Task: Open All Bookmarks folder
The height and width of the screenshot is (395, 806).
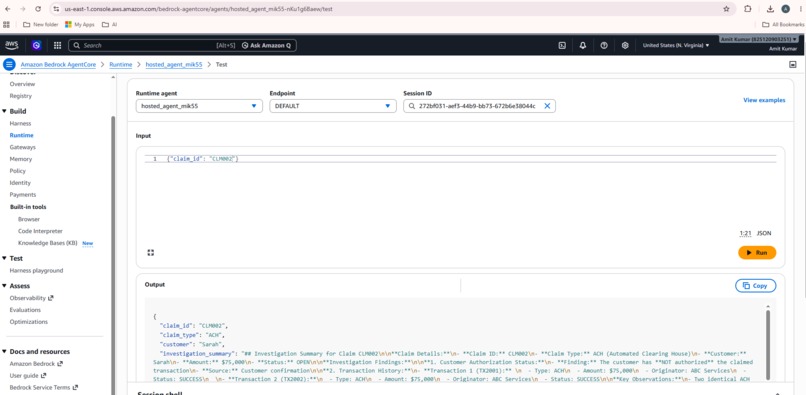Action: tap(783, 24)
